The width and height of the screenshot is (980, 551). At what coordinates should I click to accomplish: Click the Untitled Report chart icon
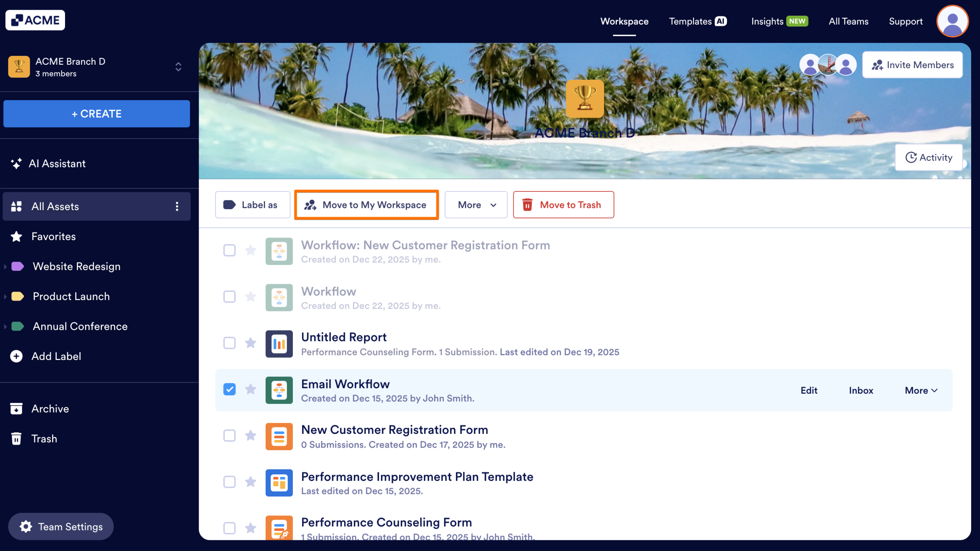[279, 343]
